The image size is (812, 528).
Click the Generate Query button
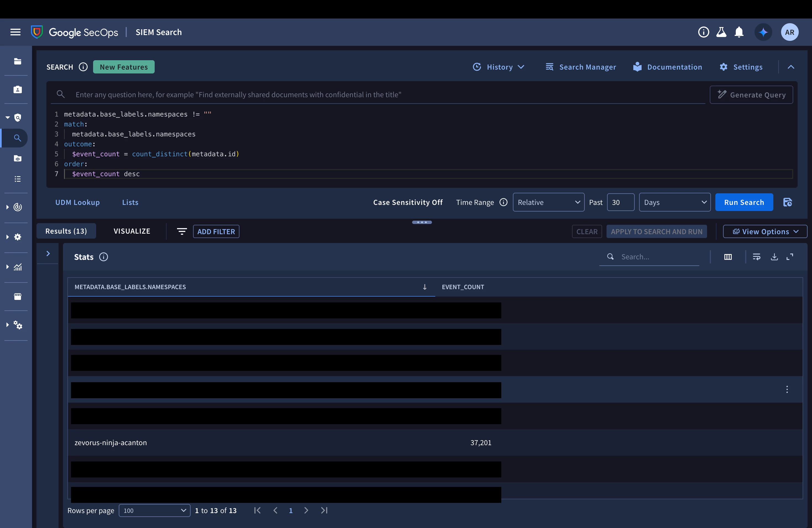coord(751,94)
